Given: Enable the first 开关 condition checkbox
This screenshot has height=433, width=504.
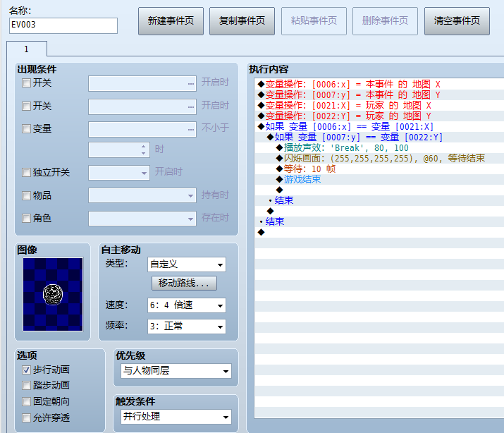Looking at the screenshot, I should [26, 83].
